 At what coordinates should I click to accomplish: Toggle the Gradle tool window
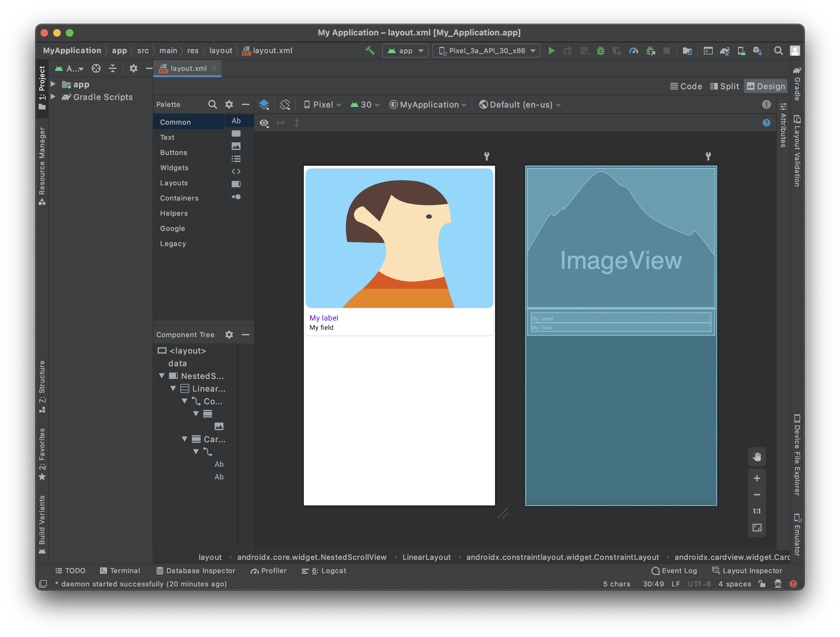[797, 83]
